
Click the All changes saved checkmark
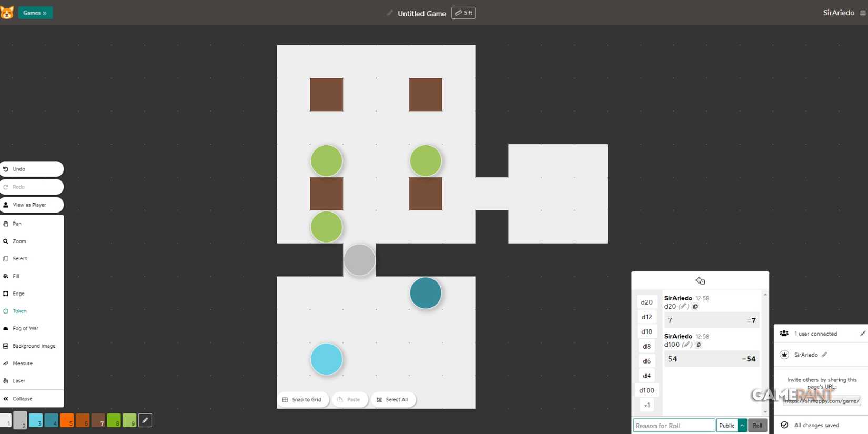(784, 425)
